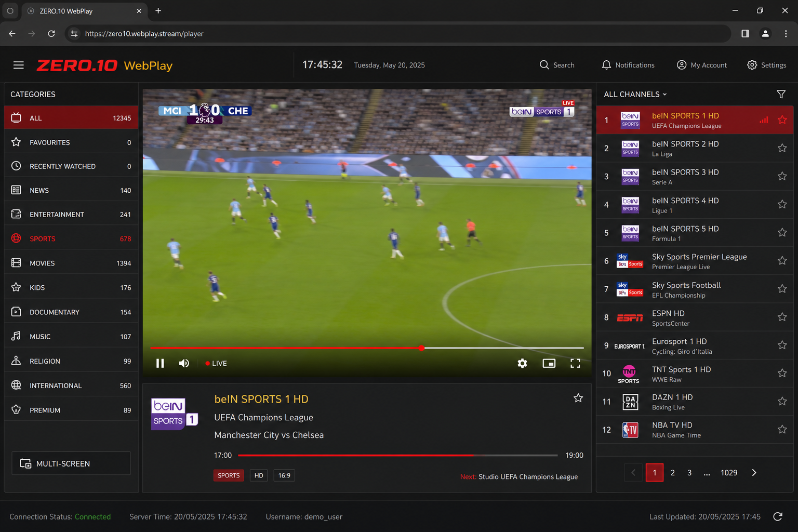Pause the live video playback
This screenshot has height=532, width=798.
coord(160,363)
